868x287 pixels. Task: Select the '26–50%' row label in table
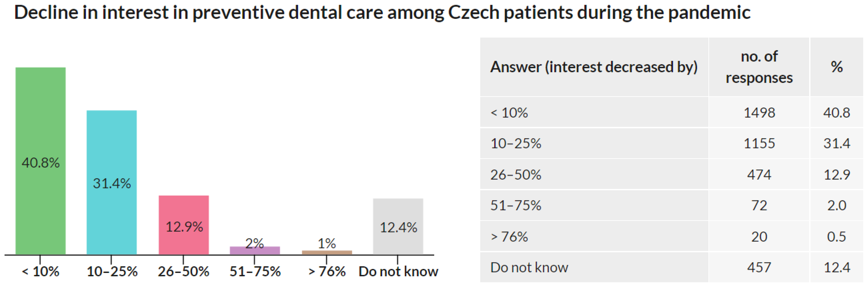516,174
